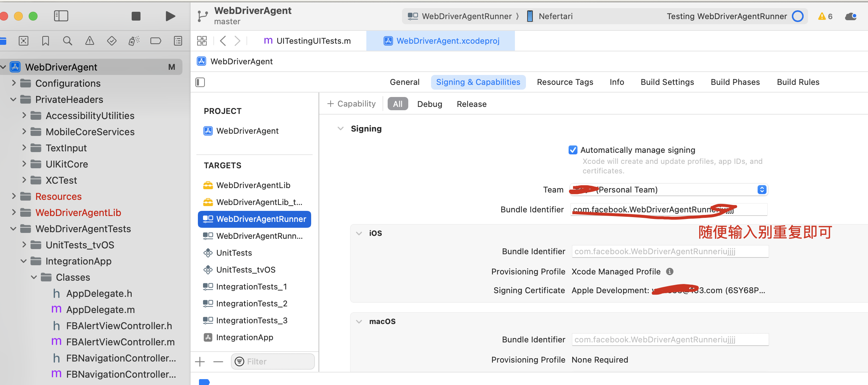Expand the AccessibilityUtilities folder
Image resolution: width=868 pixels, height=385 pixels.
24,115
